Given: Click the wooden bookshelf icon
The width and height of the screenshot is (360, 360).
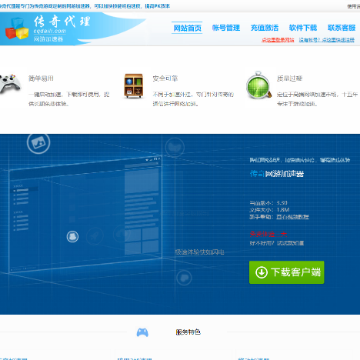Looking at the screenshot, I should (x=134, y=86).
